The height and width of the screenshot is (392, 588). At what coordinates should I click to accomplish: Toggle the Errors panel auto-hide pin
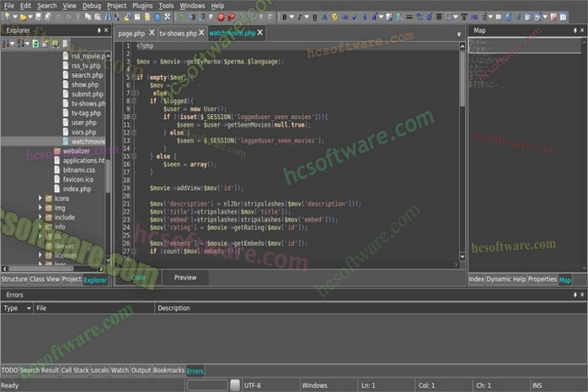[575, 295]
